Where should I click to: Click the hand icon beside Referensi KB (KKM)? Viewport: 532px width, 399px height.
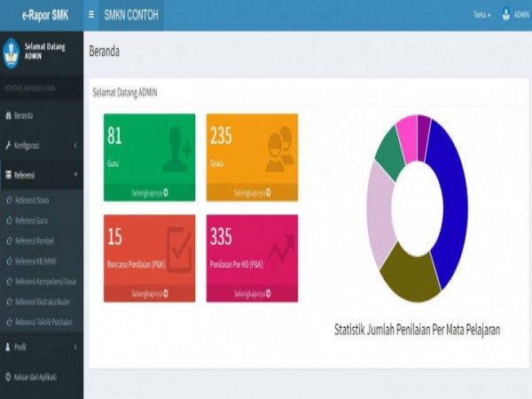10,262
